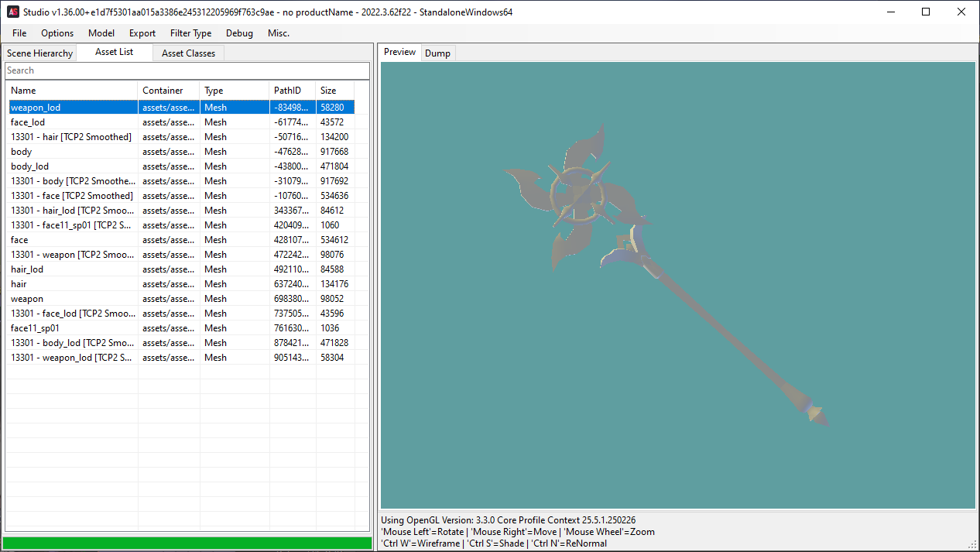980x552 pixels.
Task: Sort assets by PathID column header
Action: point(293,91)
